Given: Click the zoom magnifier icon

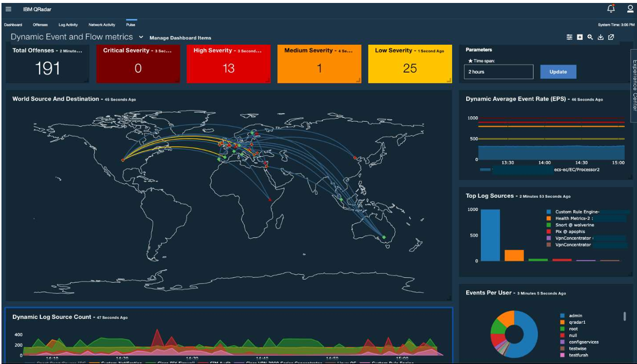Looking at the screenshot, I should [x=590, y=37].
